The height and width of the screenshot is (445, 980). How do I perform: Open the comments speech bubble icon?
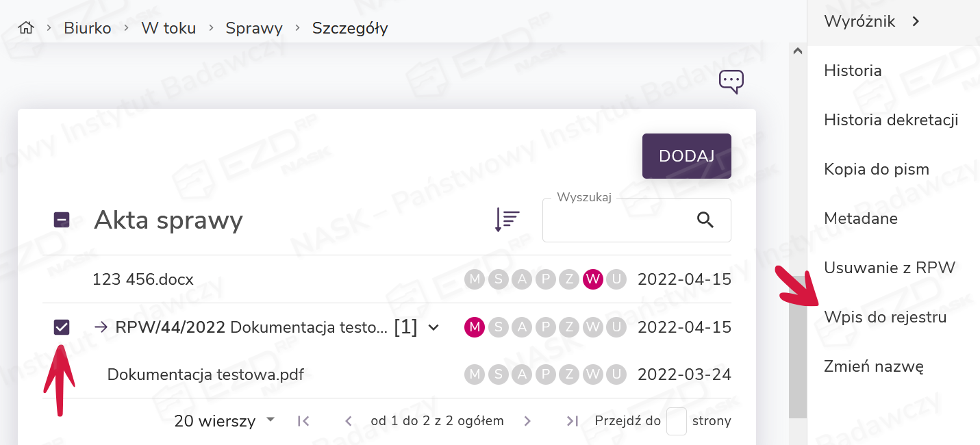731,82
